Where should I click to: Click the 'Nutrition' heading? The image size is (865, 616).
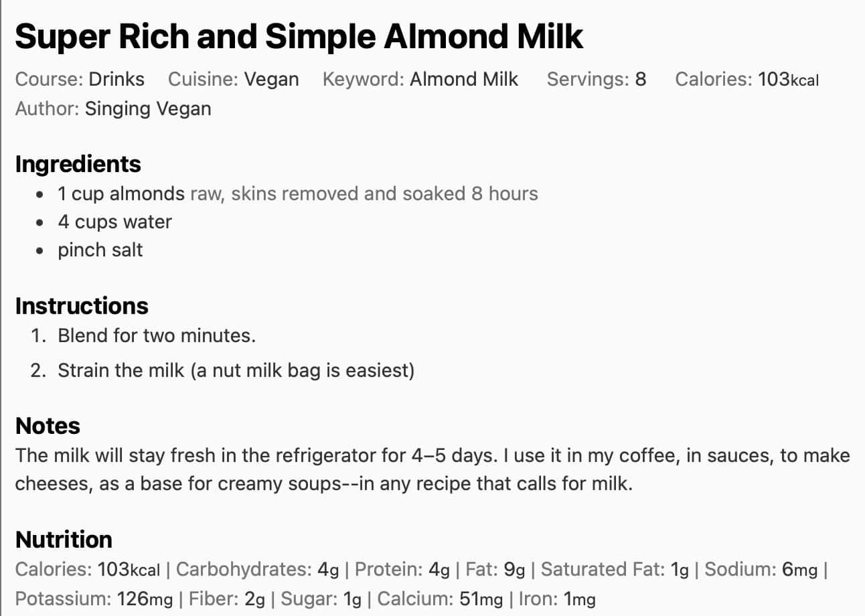[x=64, y=540]
